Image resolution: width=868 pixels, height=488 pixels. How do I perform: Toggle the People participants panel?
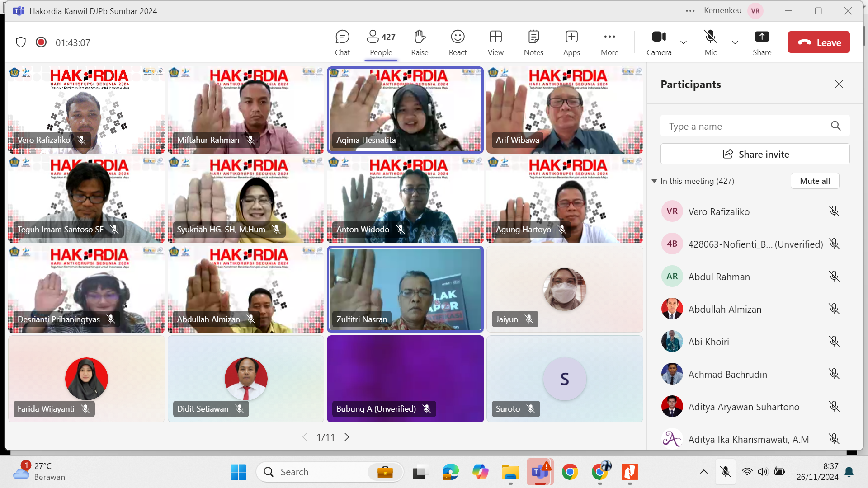click(381, 43)
